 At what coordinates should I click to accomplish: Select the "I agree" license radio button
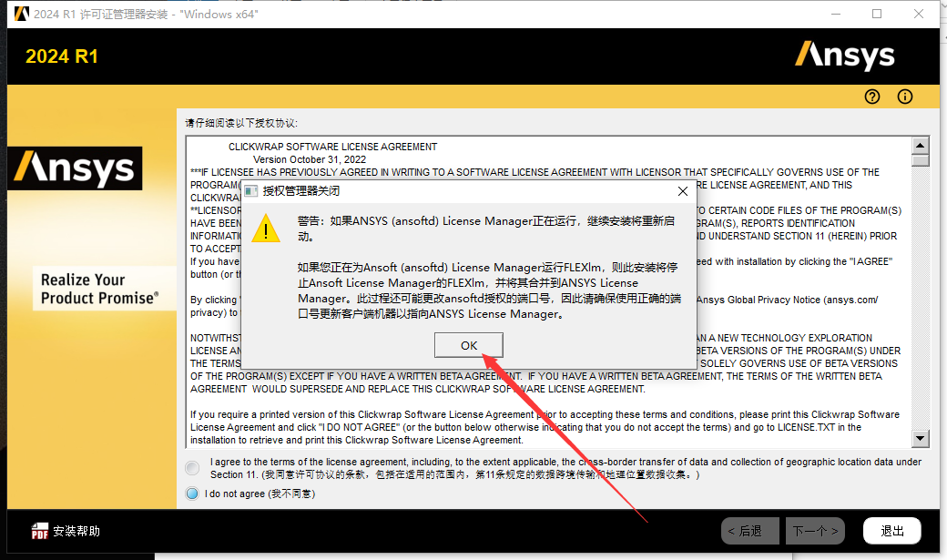(x=192, y=468)
